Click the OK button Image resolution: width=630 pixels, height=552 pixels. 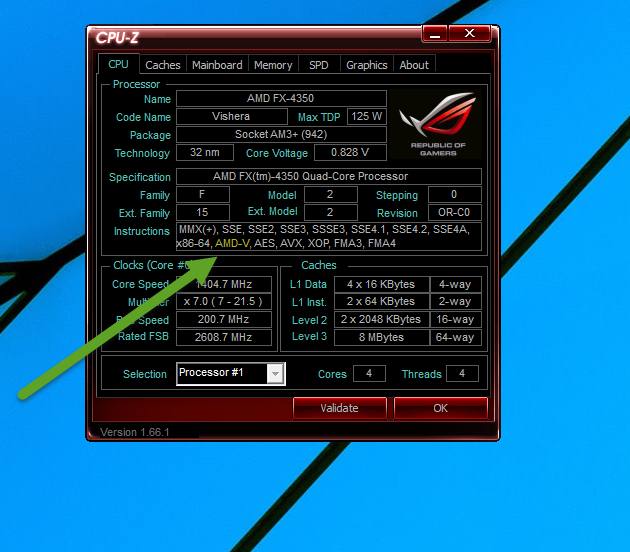tap(440, 408)
